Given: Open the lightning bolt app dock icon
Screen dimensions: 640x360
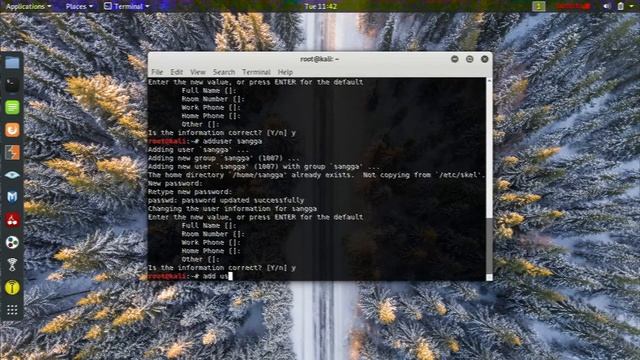Looking at the screenshot, I should tap(12, 152).
